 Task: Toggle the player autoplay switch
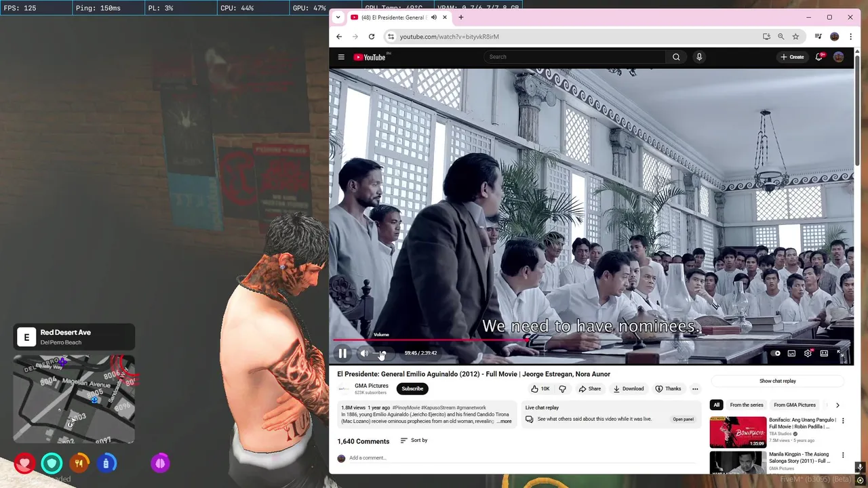point(776,353)
